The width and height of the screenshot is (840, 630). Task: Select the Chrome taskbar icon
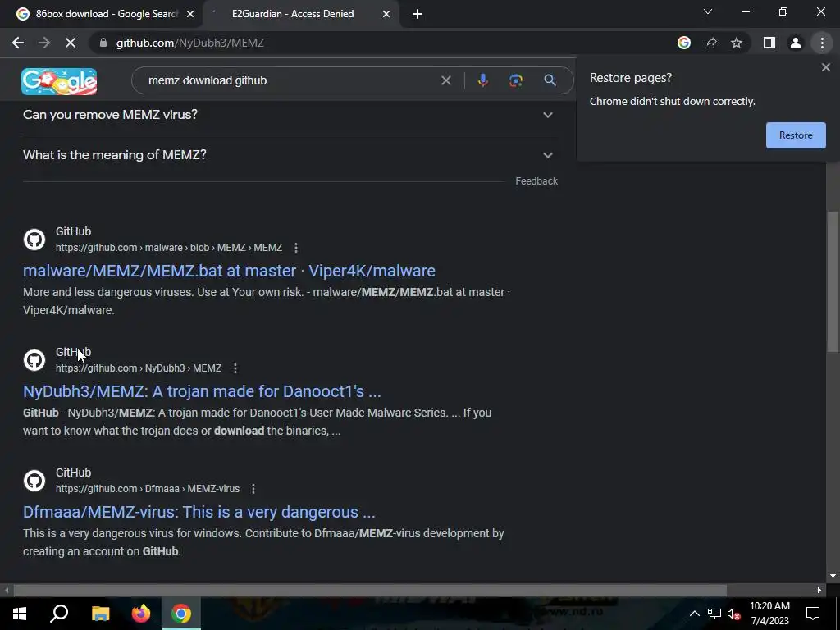coord(181,614)
